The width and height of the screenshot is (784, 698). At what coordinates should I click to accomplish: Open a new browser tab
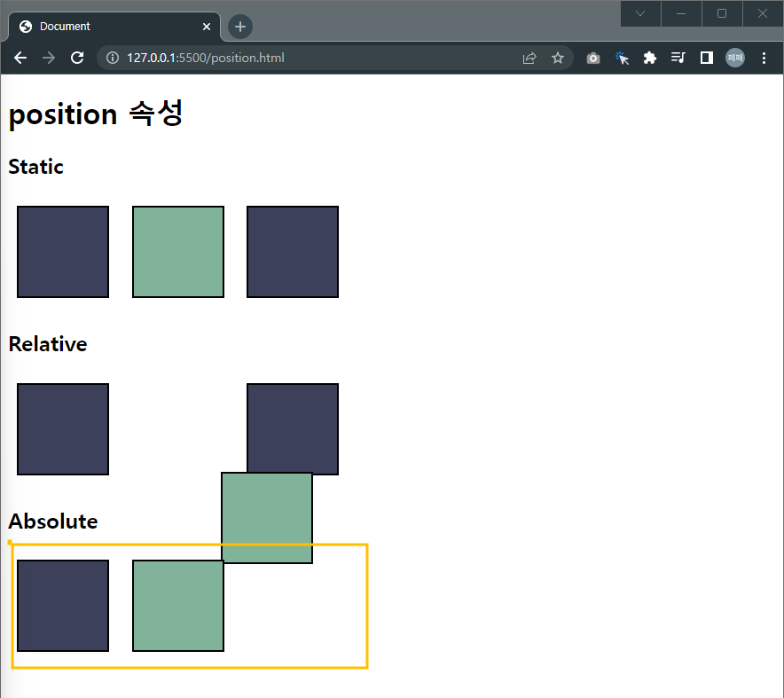tap(239, 27)
